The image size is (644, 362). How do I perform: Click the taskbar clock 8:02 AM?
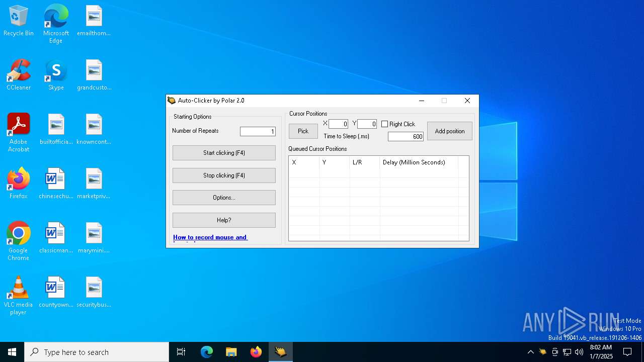point(601,352)
